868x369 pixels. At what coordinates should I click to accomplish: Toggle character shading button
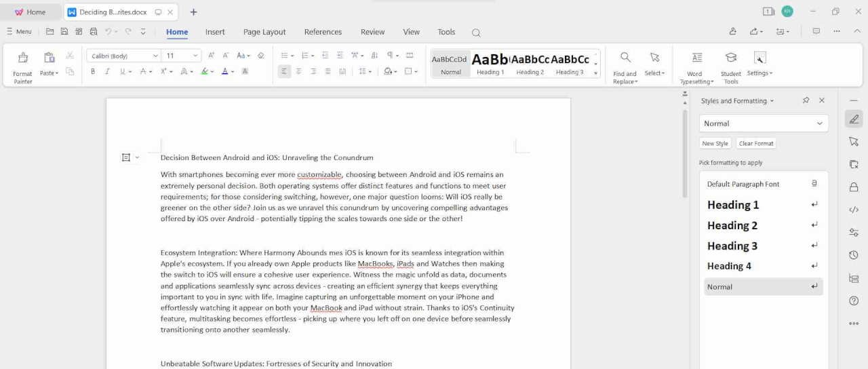[245, 71]
